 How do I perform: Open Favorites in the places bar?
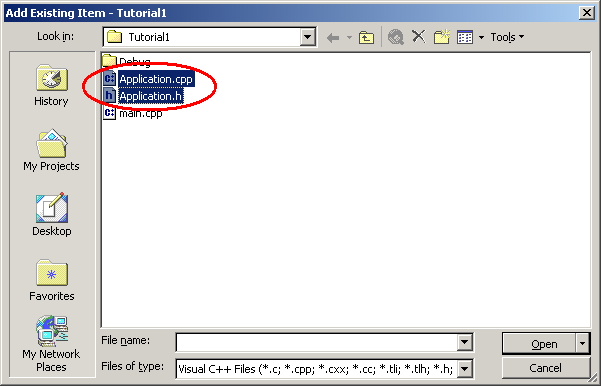[52, 280]
